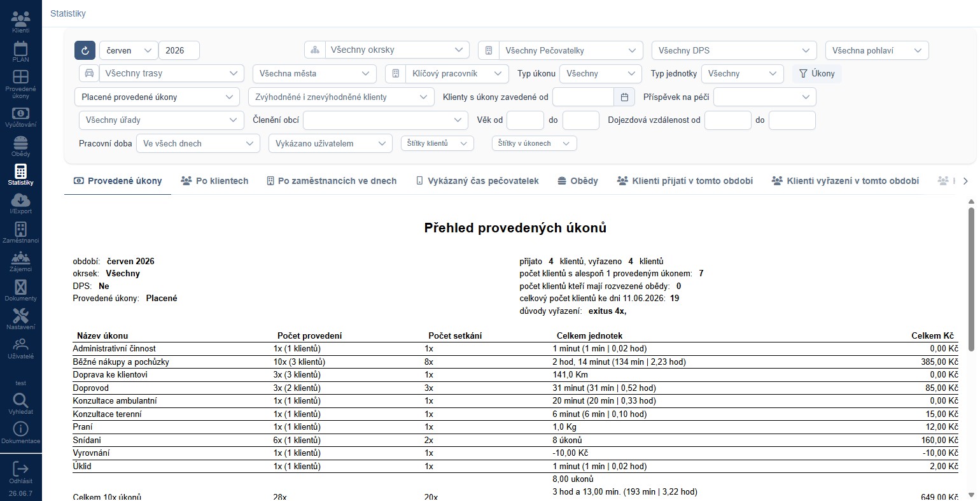The height and width of the screenshot is (501, 980).
Task: Open Obědy lunches in sidebar
Action: coord(20,146)
